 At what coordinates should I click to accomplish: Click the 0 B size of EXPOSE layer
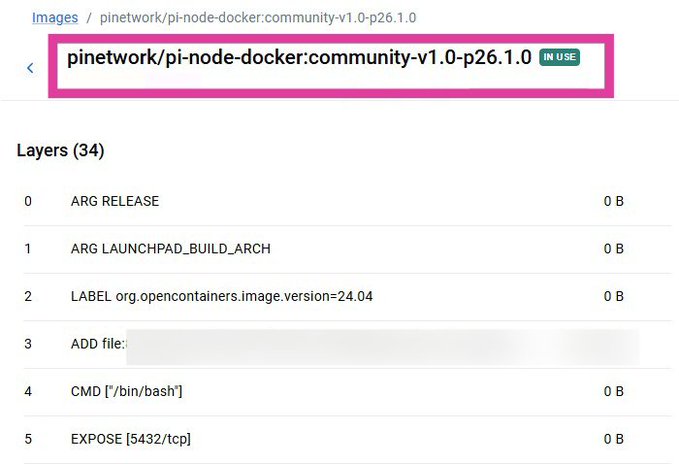coord(614,439)
